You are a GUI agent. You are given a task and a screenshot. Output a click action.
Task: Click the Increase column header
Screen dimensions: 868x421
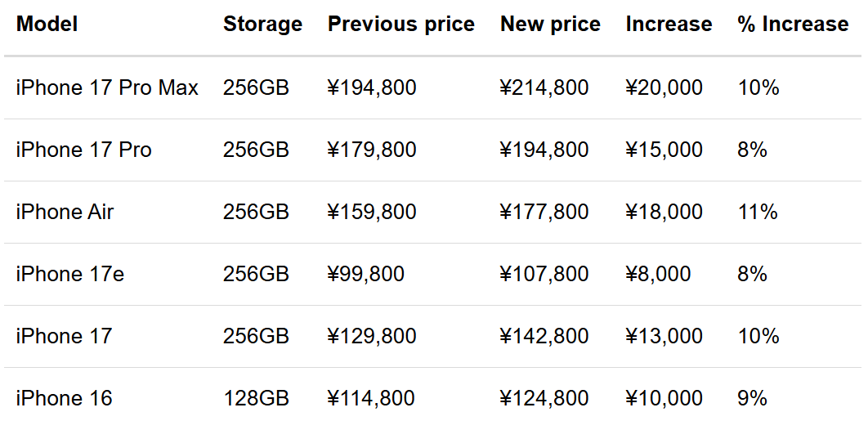[669, 24]
